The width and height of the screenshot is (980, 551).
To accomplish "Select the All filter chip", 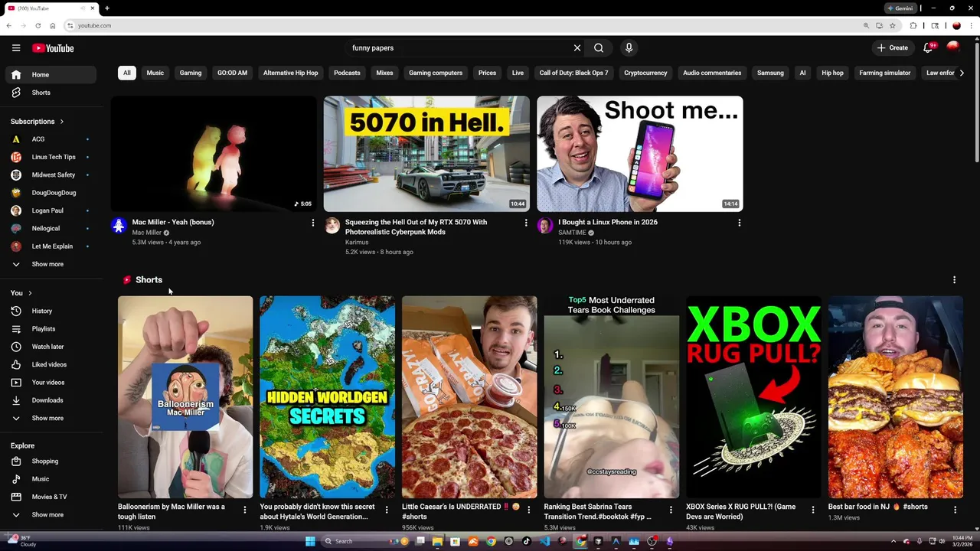I will (126, 73).
